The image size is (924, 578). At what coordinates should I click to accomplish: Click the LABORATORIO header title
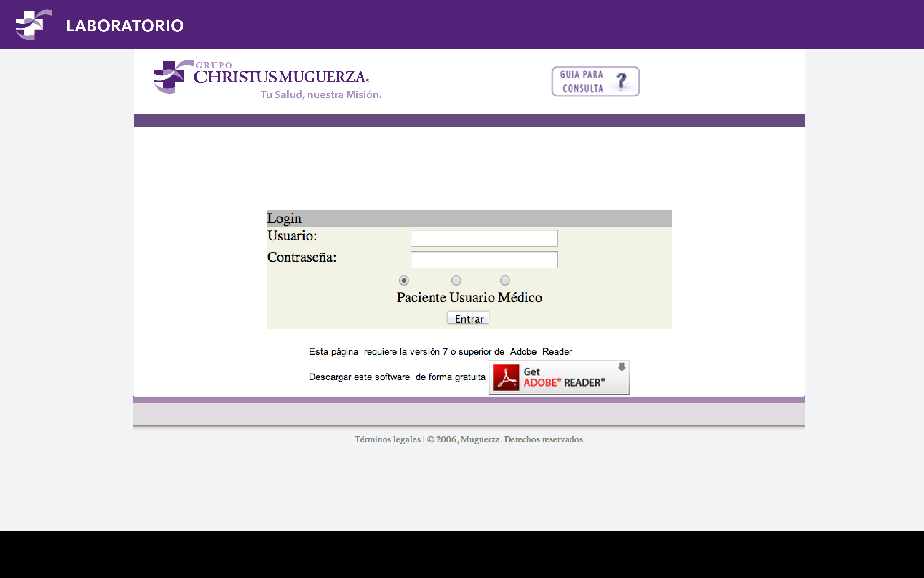(125, 26)
